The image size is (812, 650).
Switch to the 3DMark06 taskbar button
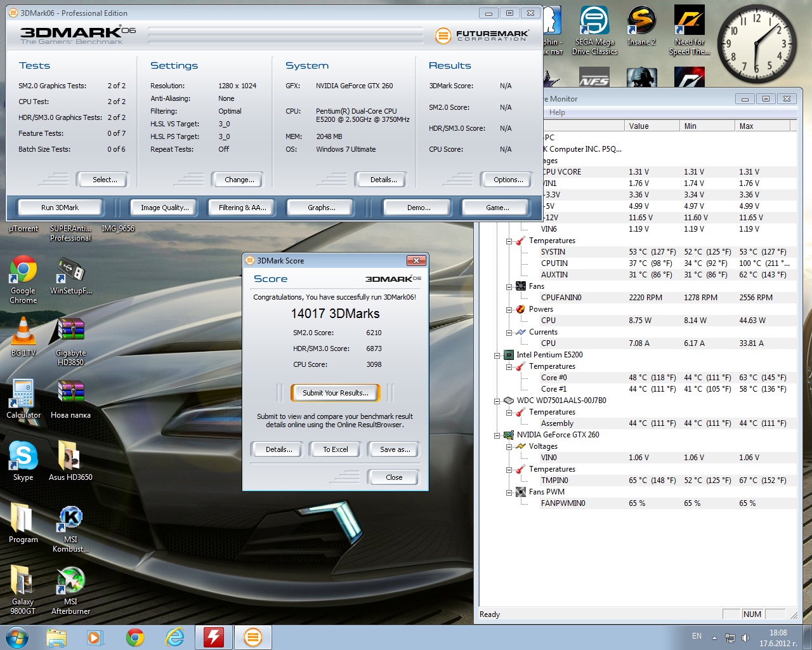tap(253, 637)
